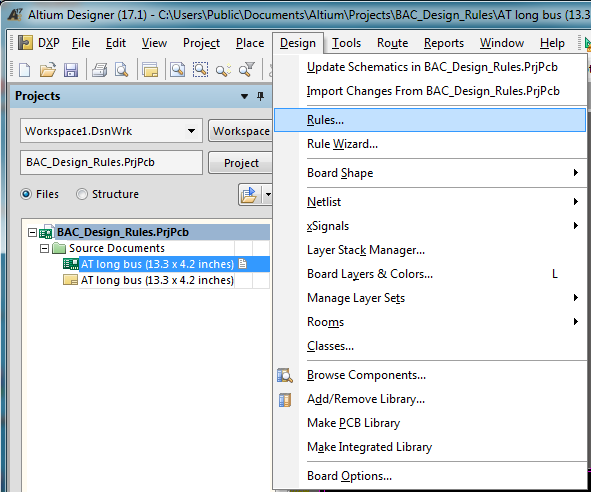Open the Workspace1.DsnWrk dropdown
Screen dimensions: 591x492
[191, 131]
